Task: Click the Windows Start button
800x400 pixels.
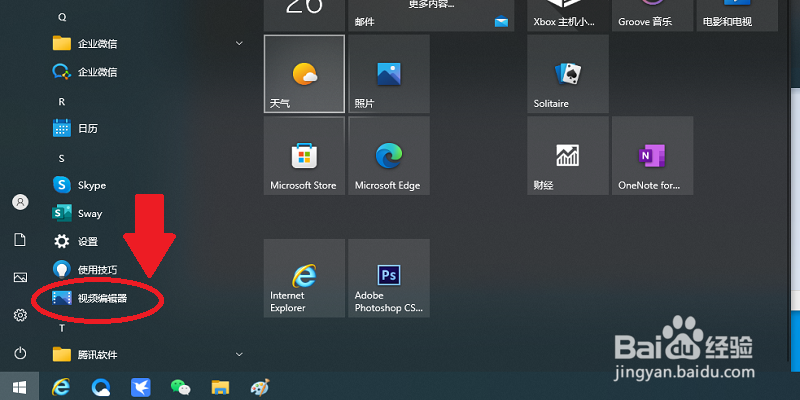Action: pos(19,387)
